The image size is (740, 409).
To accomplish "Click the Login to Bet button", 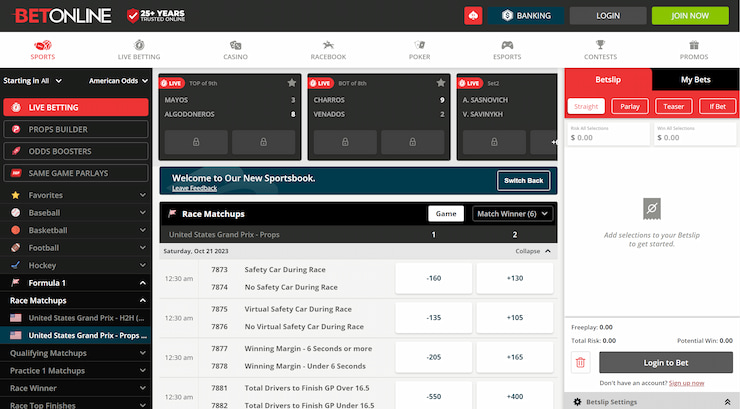I will click(666, 363).
